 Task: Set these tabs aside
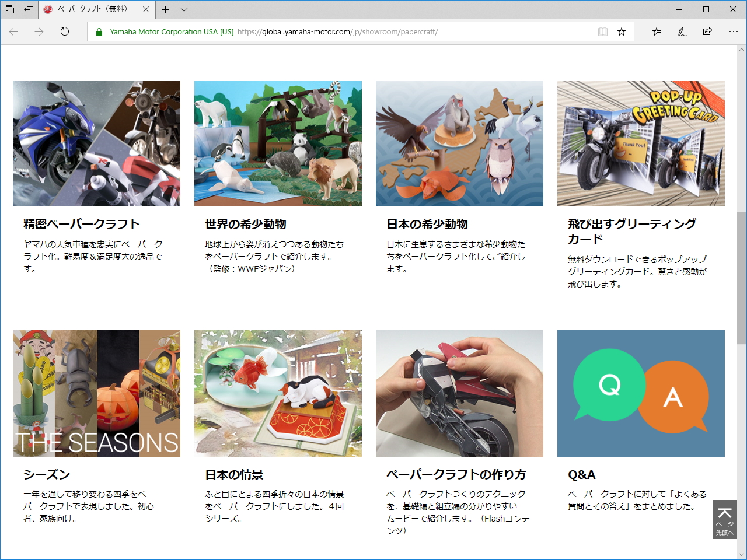coord(10,9)
